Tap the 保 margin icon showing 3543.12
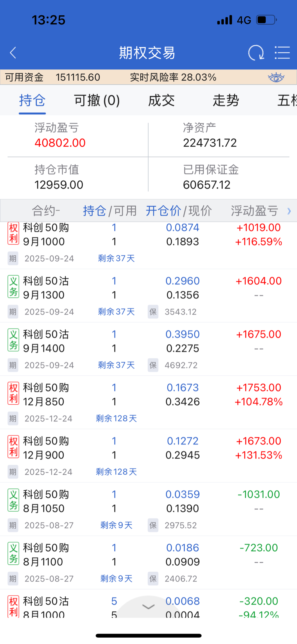Screen dimensions: 297x644 tap(153, 312)
